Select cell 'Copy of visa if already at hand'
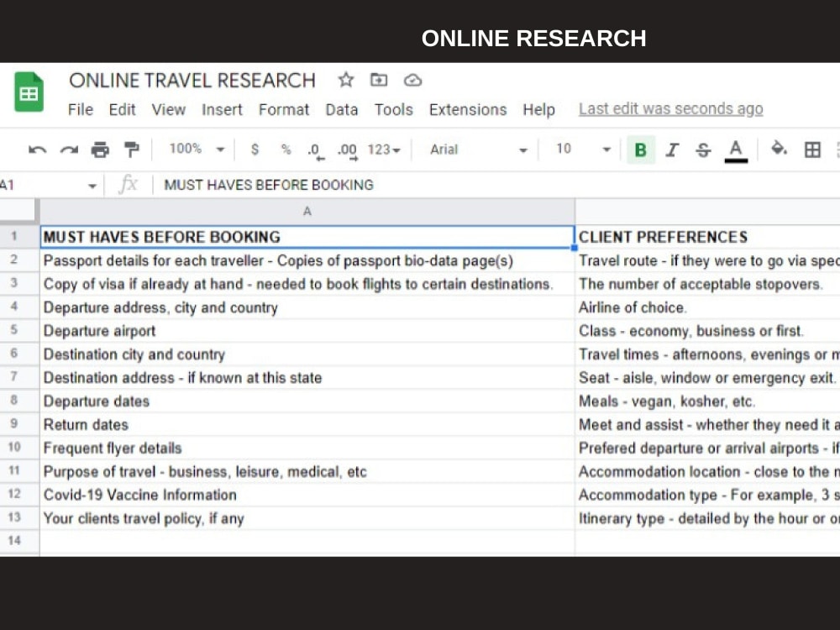 tap(307, 284)
